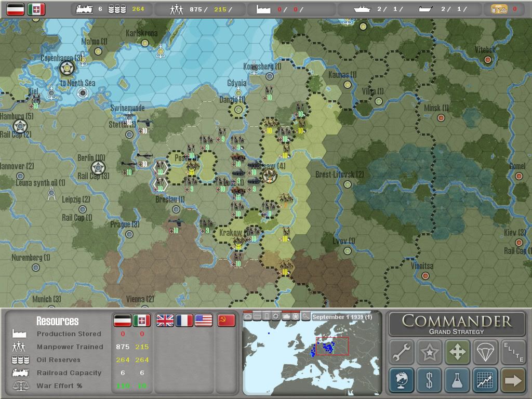Select the Italian flag in Resources panel
Viewport: 532px width, 399px height.
141,320
